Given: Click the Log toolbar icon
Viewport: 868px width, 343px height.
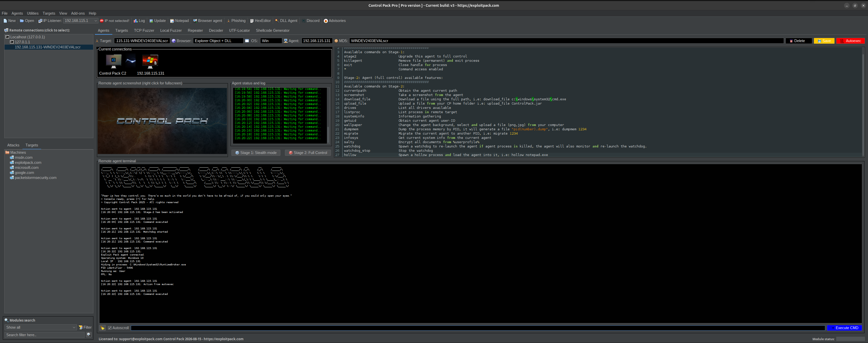Looking at the screenshot, I should click(139, 21).
